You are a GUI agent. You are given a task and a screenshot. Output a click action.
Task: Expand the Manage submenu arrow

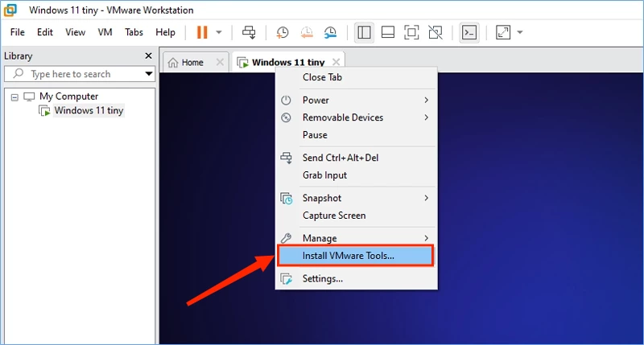(x=427, y=238)
